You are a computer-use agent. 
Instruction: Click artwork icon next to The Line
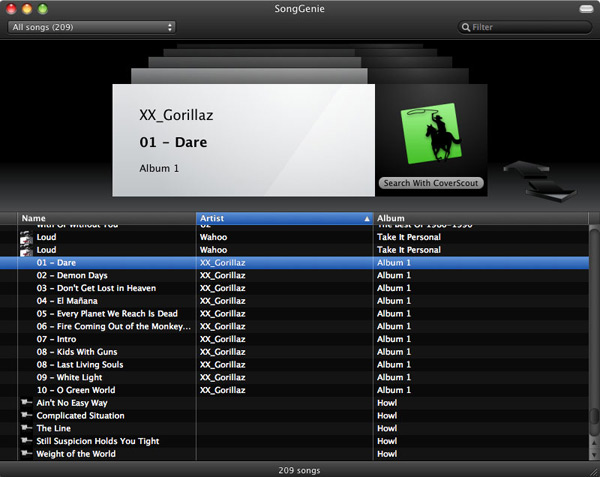[x=26, y=427]
